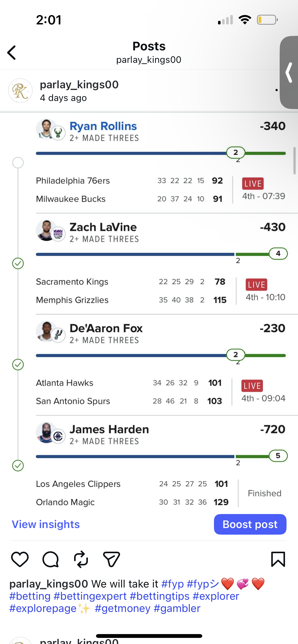The height and width of the screenshot is (644, 298).
Task: Toggle Ryan Rollins leg status circle
Action: (x=18, y=163)
